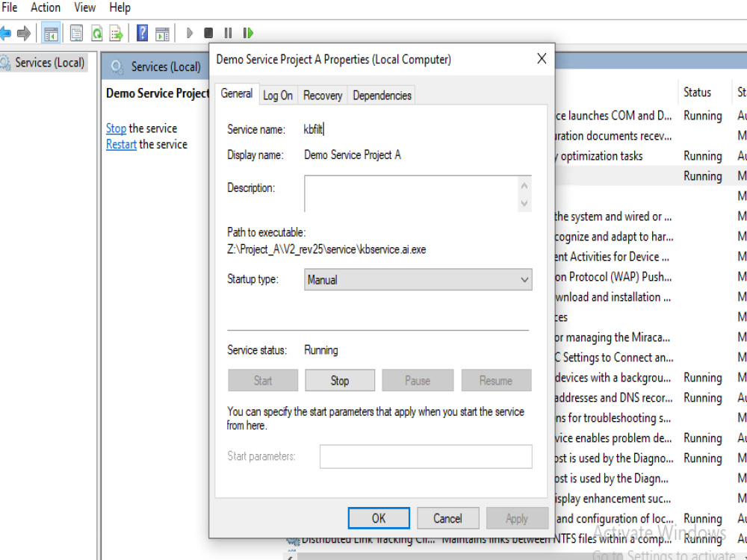Switch to the Recovery tab

(x=323, y=96)
